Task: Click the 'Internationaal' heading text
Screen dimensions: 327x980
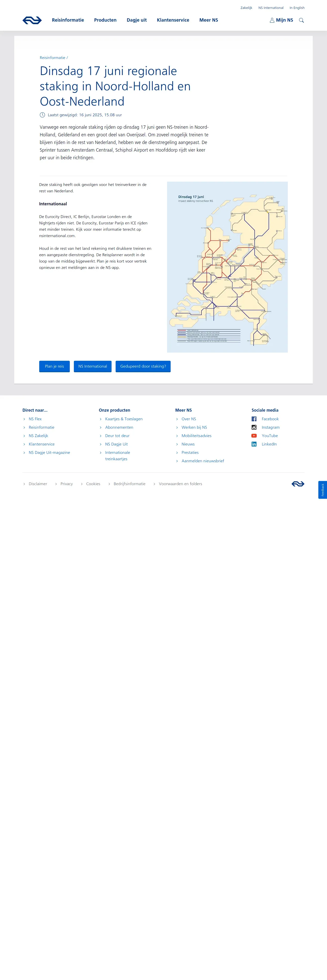Action: click(53, 204)
